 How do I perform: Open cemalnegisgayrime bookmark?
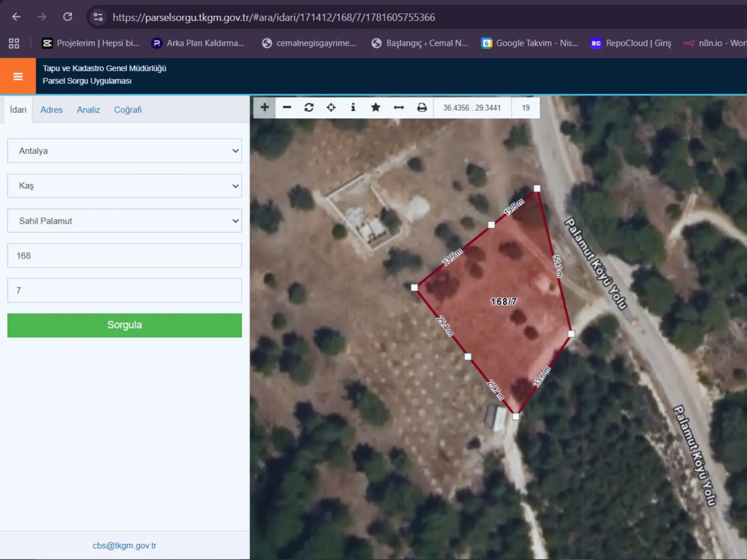pos(309,43)
